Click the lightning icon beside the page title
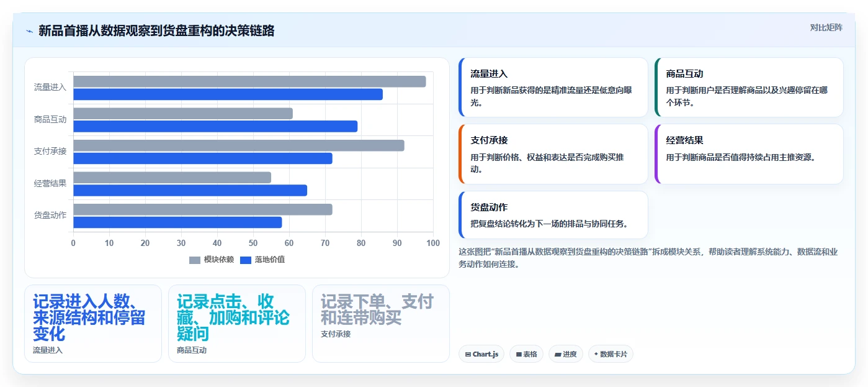The image size is (868, 387). click(x=29, y=31)
